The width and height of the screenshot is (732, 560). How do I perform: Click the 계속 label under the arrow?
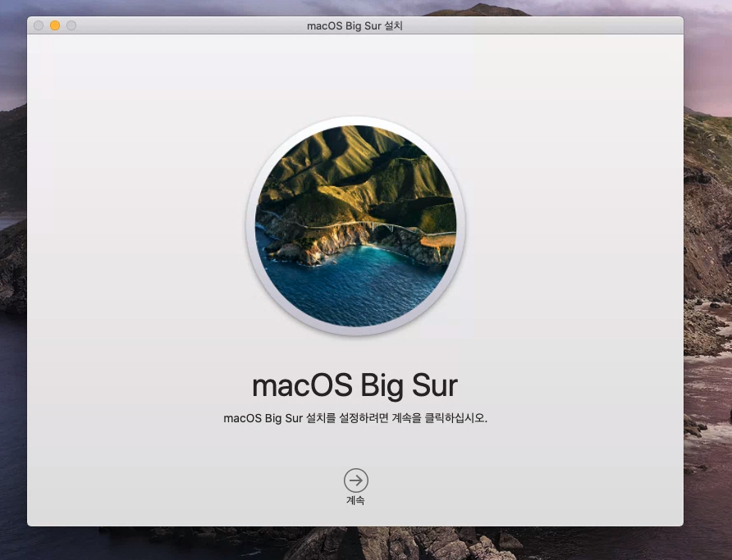tap(355, 500)
